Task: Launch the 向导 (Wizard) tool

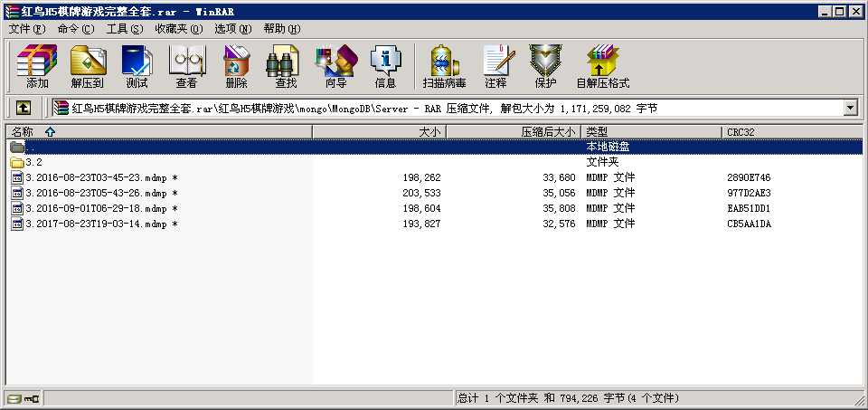Action: [x=335, y=66]
